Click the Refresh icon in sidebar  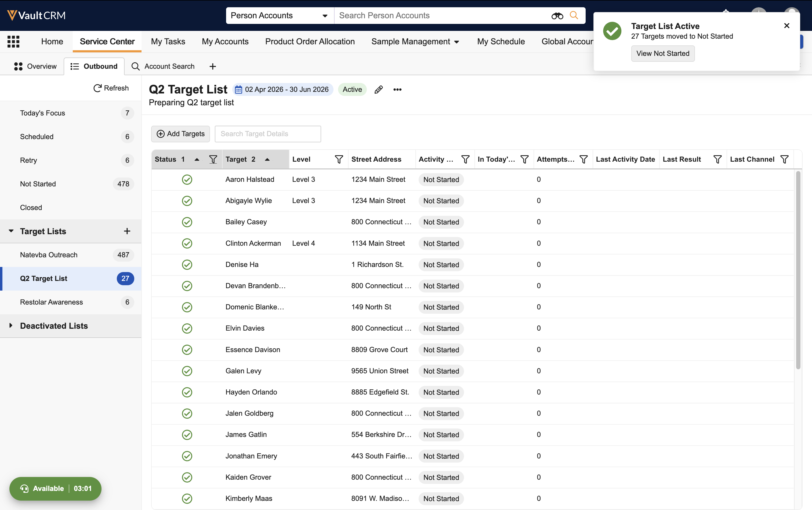97,88
